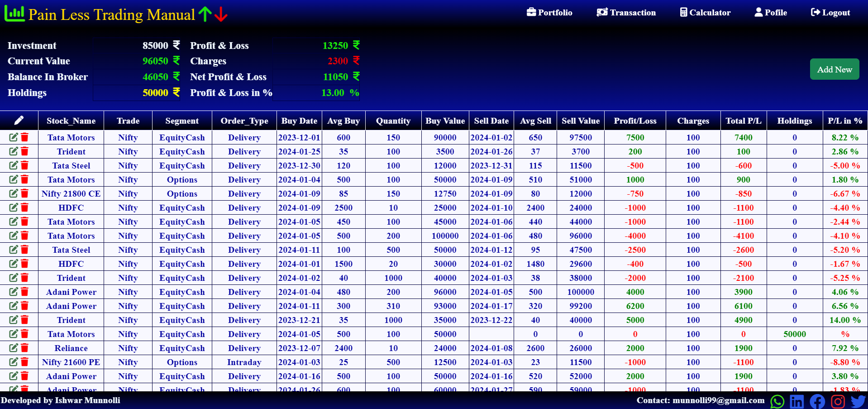Select Profit & Loss percent 13.00
Image resolution: width=868 pixels, height=409 pixels.
tap(333, 92)
